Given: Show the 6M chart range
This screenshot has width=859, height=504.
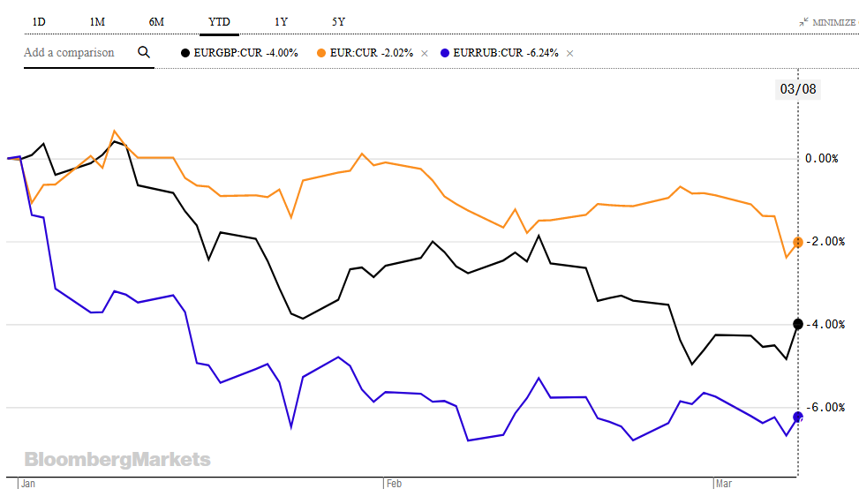Looking at the screenshot, I should (157, 21).
